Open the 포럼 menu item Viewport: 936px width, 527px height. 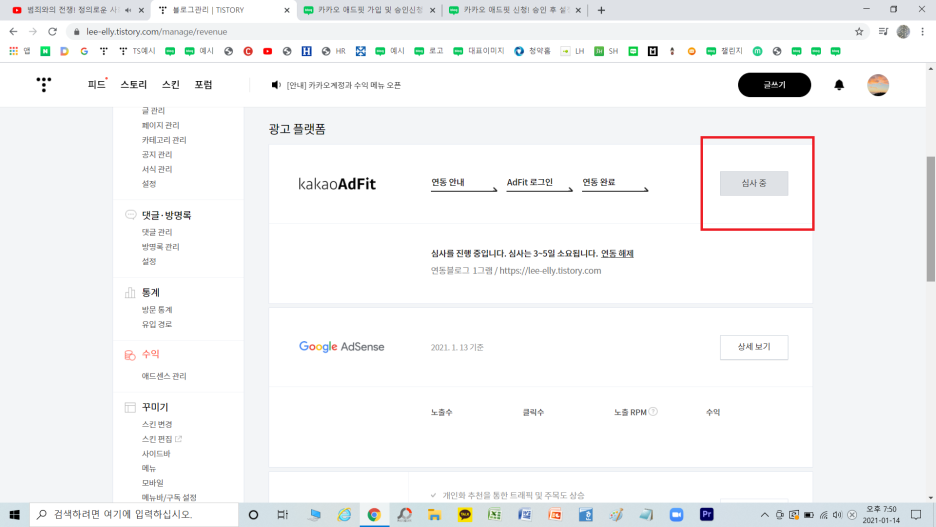point(203,85)
